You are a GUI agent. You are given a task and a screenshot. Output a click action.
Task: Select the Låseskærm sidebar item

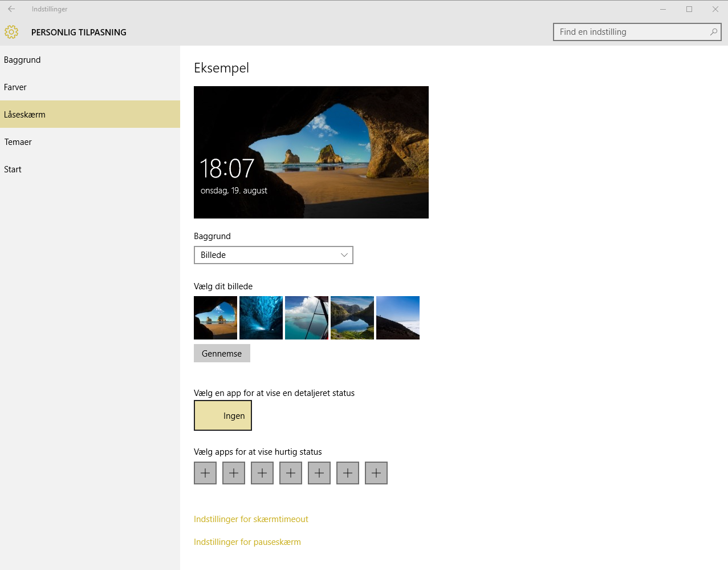pyautogui.click(x=90, y=114)
